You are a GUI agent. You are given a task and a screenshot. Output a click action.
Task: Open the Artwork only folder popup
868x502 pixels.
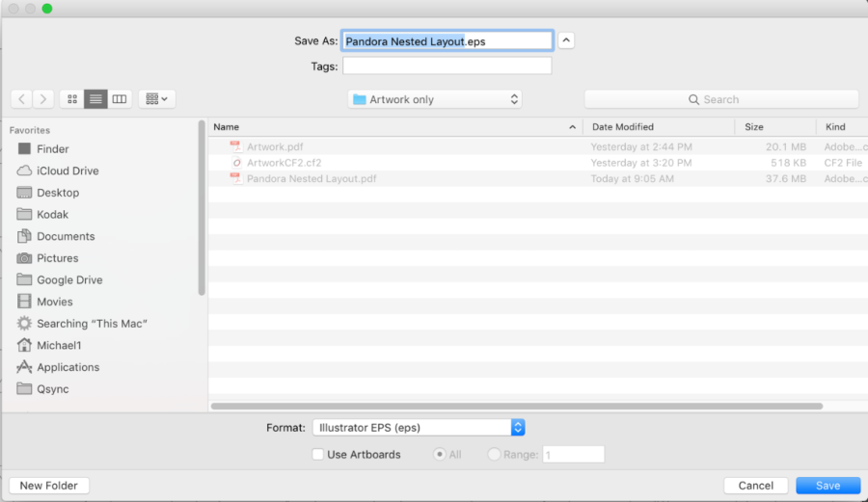tap(435, 99)
